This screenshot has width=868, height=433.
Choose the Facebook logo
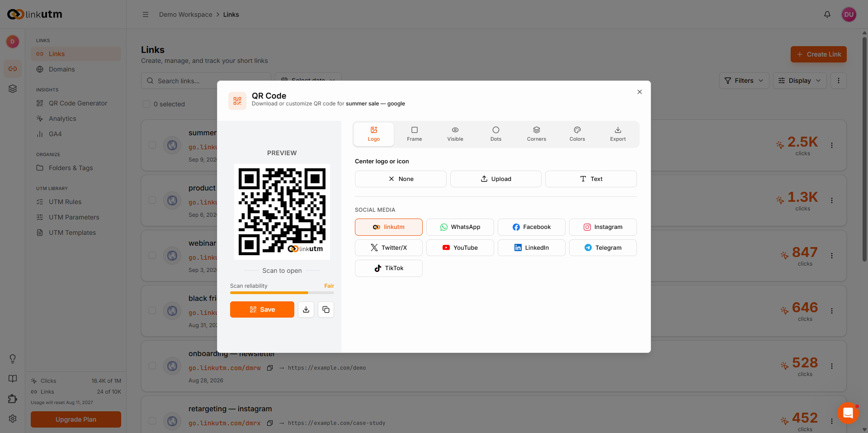(532, 227)
